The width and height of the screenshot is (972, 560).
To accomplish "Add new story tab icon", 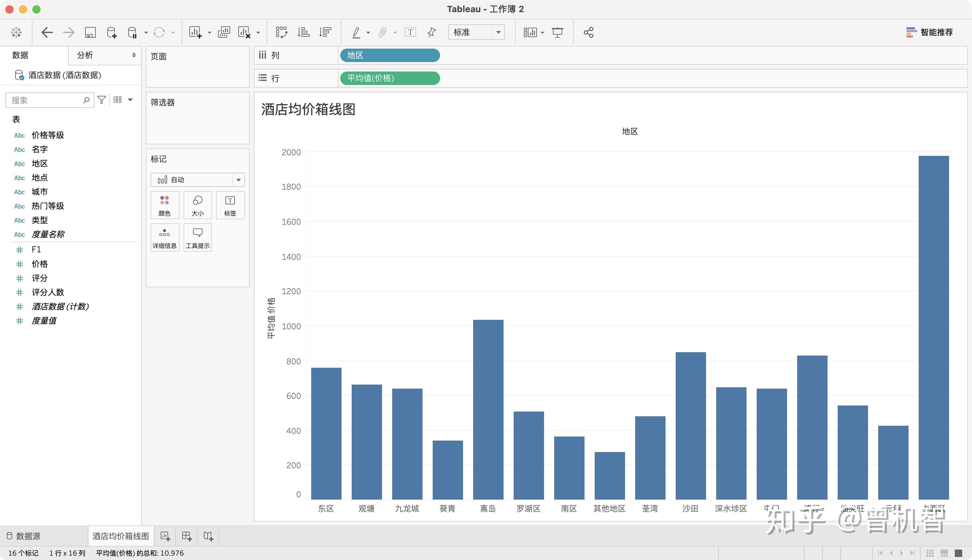I will coord(208,536).
